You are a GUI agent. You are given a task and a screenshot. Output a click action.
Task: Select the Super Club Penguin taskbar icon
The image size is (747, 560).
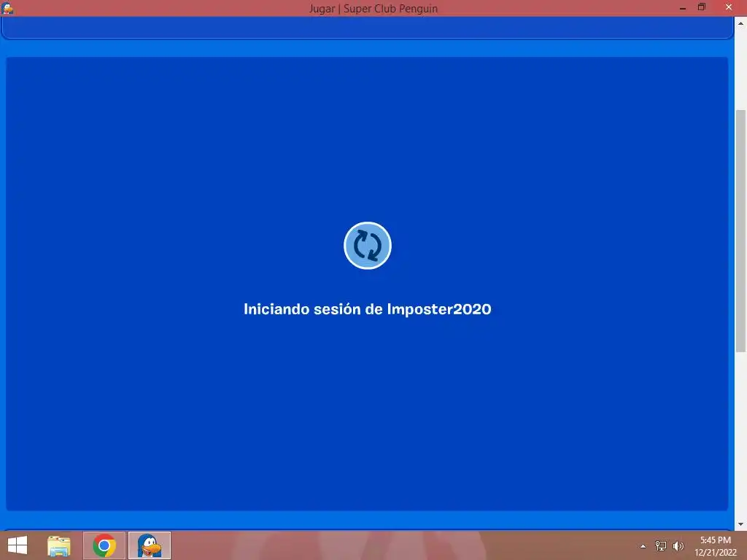(x=150, y=545)
